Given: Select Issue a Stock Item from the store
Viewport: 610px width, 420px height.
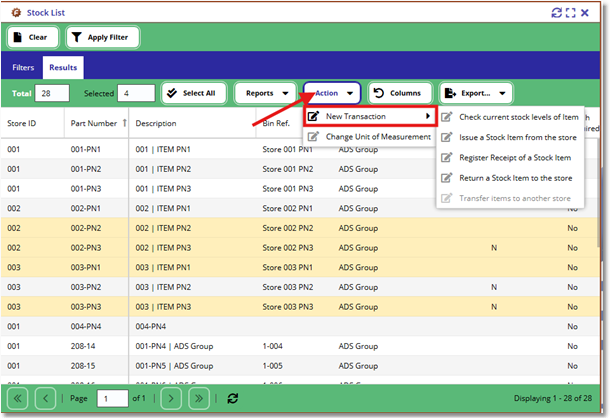Looking at the screenshot, I should point(510,137).
